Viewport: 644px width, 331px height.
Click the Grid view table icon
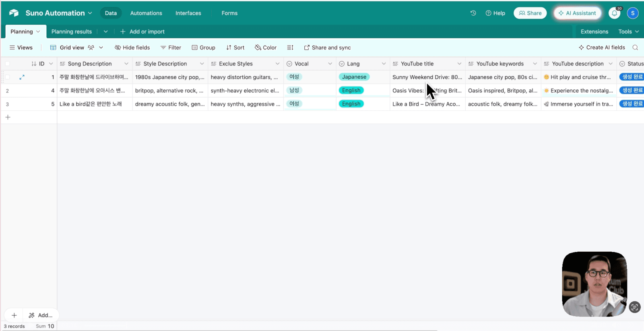53,48
